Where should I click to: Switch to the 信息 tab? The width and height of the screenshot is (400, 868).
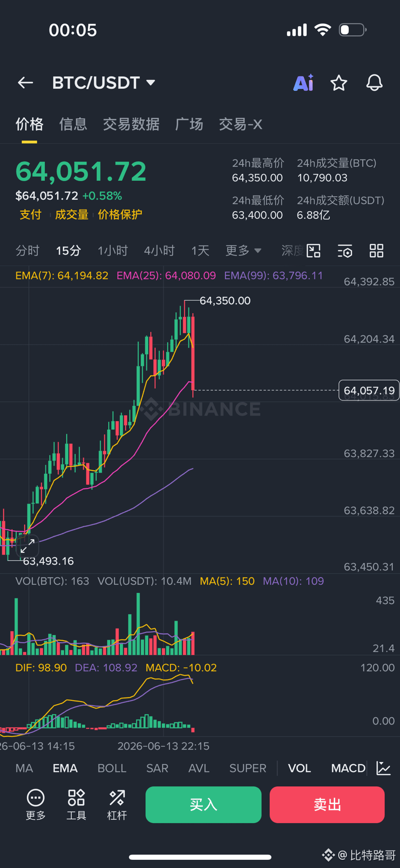pos(73,124)
